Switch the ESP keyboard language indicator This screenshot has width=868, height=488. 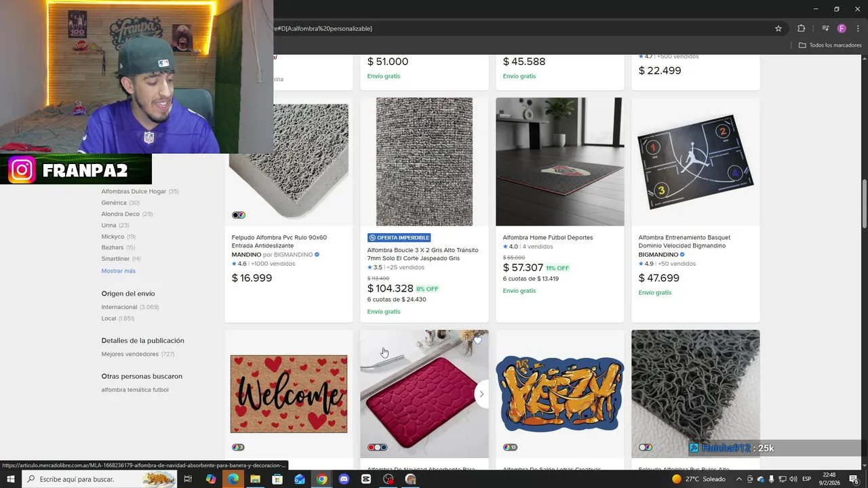807,479
